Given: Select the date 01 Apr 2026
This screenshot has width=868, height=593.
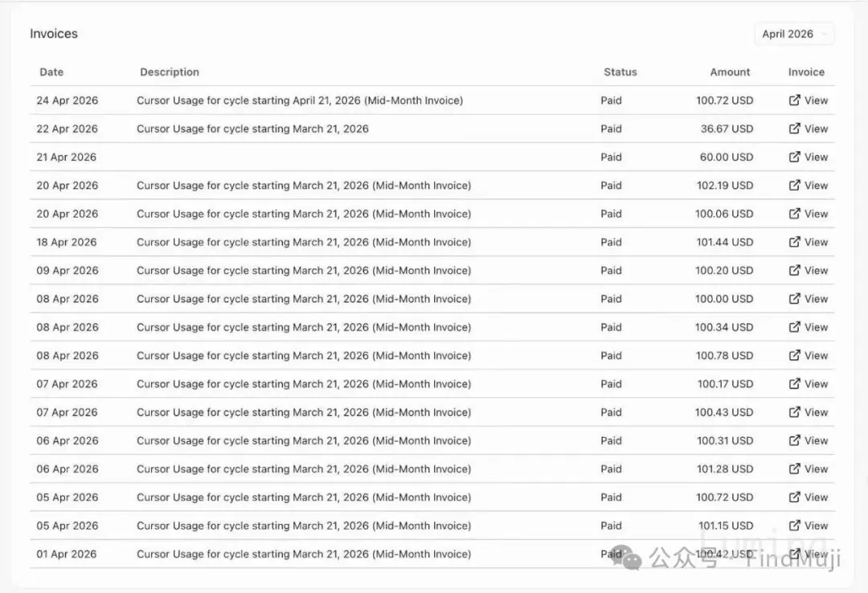Looking at the screenshot, I should click(x=67, y=554).
